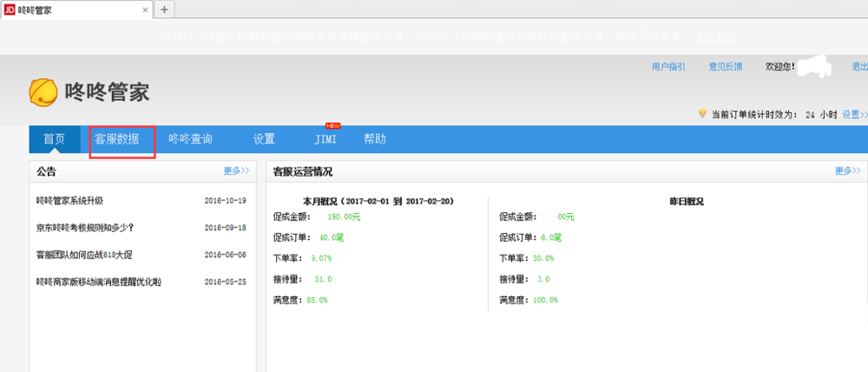The image size is (868, 372).
Task: Open the 咚咚查询 menu
Action: point(190,139)
